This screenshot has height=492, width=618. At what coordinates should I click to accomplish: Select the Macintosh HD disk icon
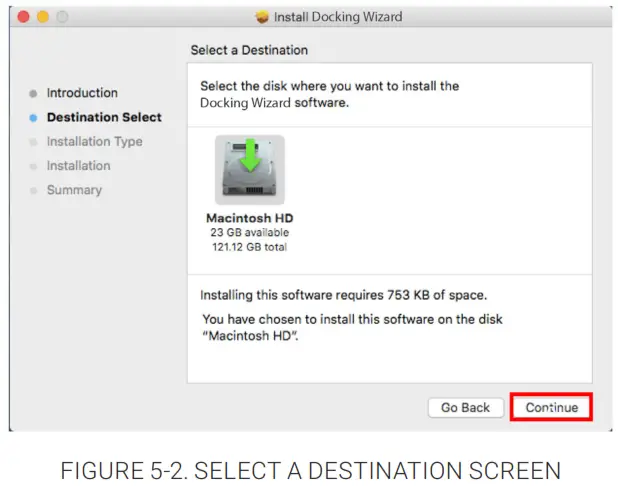[x=249, y=170]
